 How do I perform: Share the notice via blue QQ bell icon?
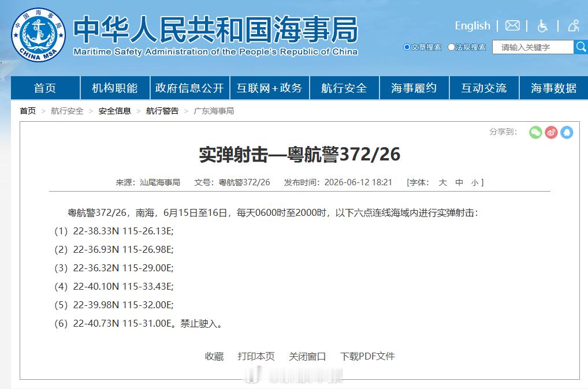click(567, 132)
